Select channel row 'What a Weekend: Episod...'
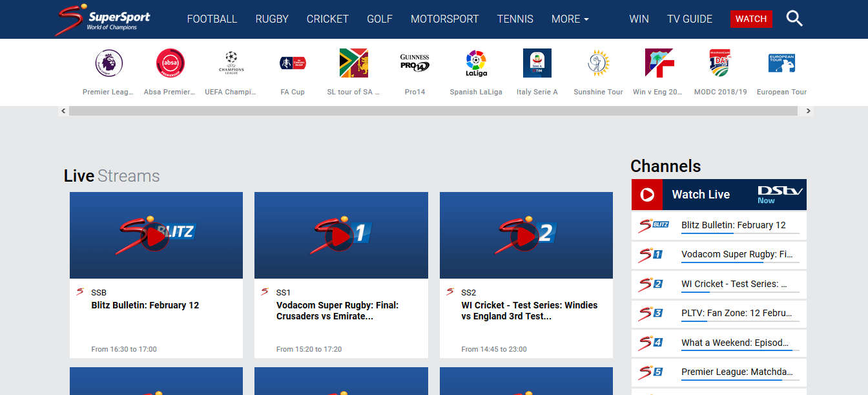 pos(719,343)
